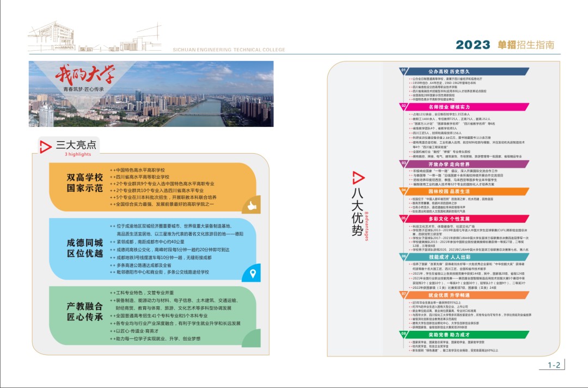This screenshot has height=388, width=588.
Task: Click the 双高学校 国家示范 card title
Action: pyautogui.click(x=85, y=183)
